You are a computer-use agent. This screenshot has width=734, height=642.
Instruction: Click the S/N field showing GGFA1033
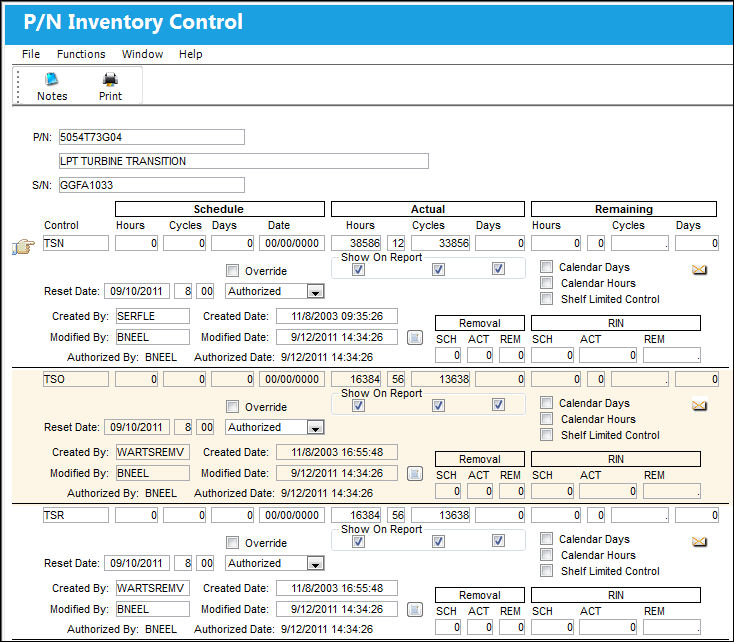click(152, 185)
